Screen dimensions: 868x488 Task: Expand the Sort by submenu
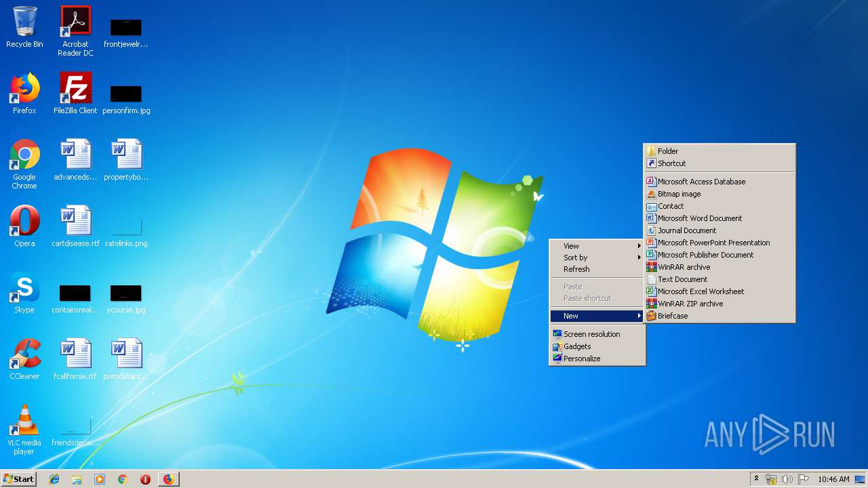click(597, 258)
